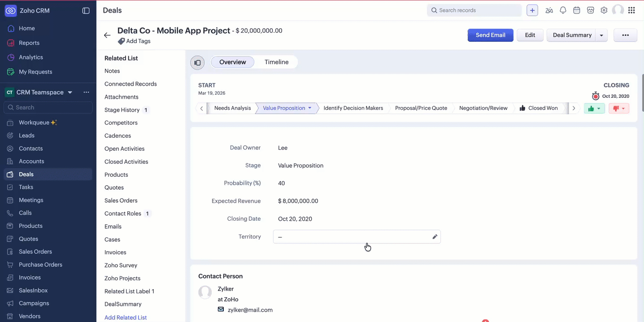Screen dimensions: 644x322
Task: Open Leads module in sidebar
Action: 26,135
